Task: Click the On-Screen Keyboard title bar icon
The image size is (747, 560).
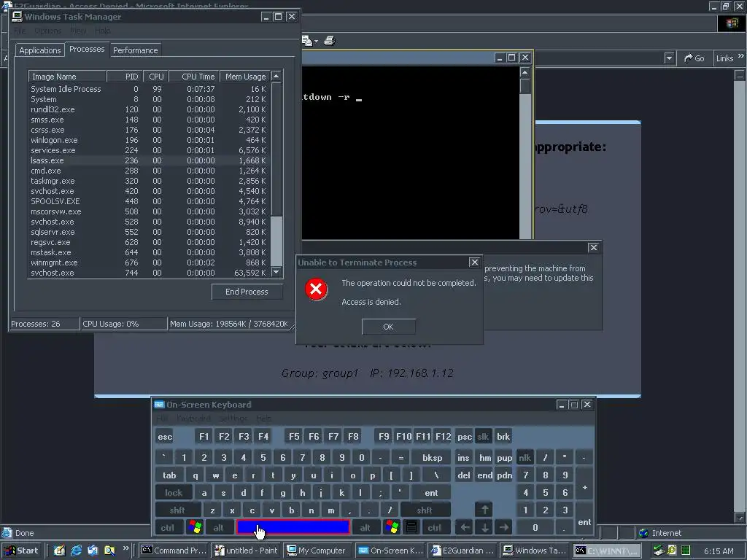Action: 159,405
